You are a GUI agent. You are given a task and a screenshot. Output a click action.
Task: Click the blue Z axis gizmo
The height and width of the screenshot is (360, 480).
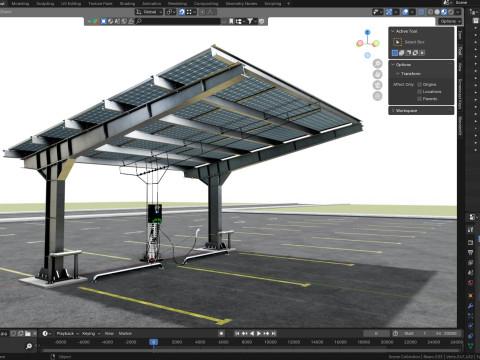[367, 32]
